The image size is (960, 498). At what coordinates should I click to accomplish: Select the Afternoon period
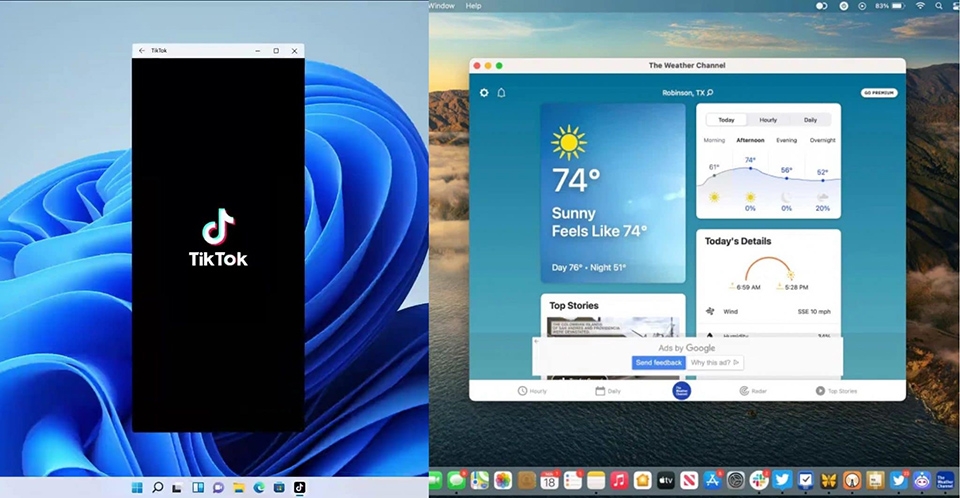pos(750,140)
